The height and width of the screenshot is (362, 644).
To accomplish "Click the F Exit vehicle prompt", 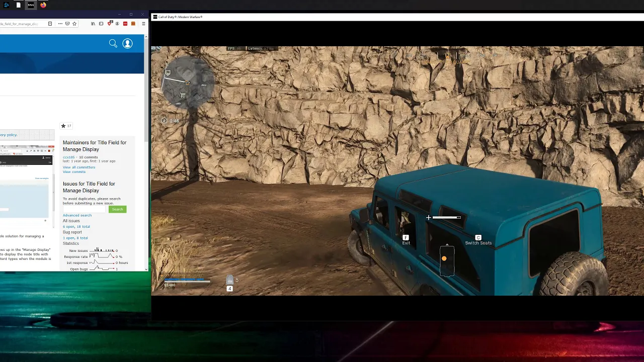I will pyautogui.click(x=406, y=240).
